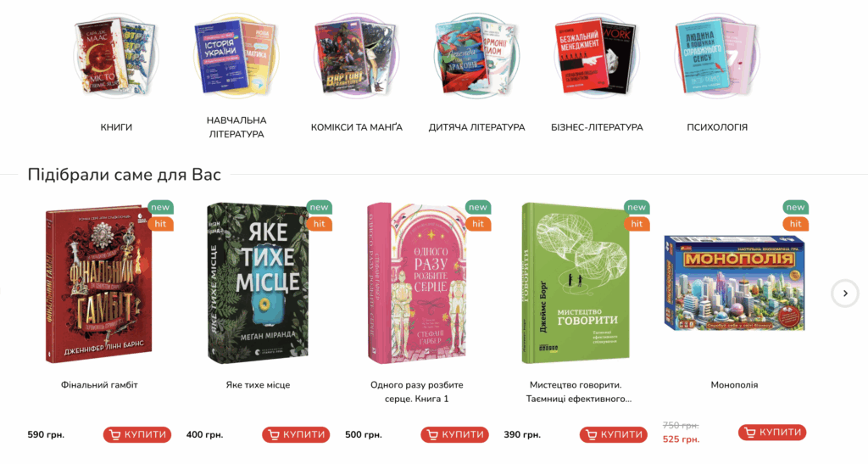
Task: Buy Мистецтво говорити book
Action: pos(614,434)
